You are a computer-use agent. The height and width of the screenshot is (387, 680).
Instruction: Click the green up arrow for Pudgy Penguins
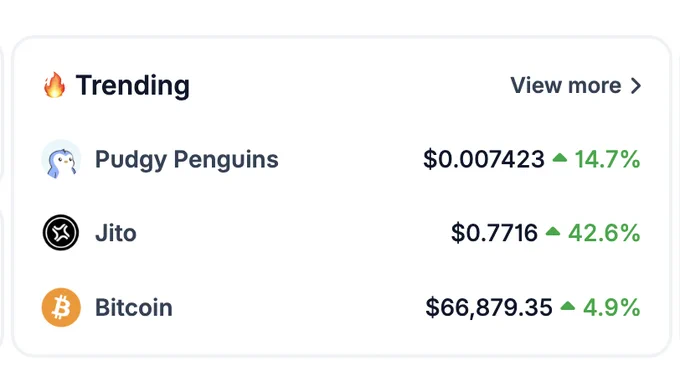pyautogui.click(x=560, y=157)
